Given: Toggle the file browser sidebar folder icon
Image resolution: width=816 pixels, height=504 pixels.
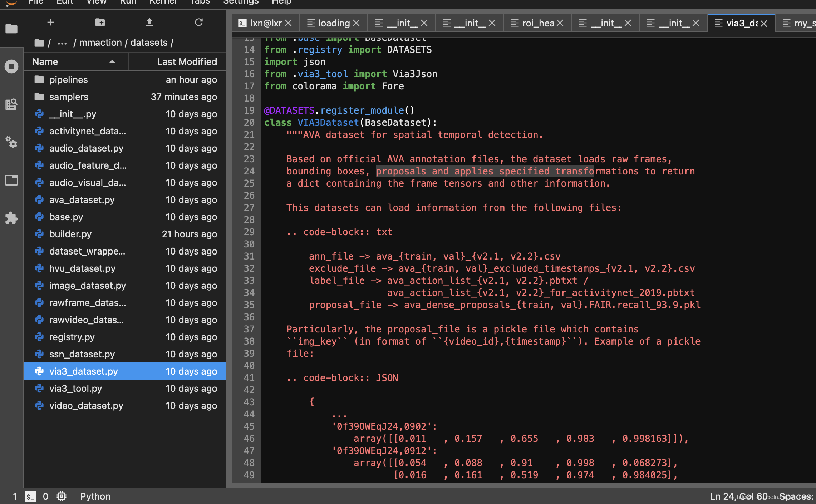Looking at the screenshot, I should pyautogui.click(x=11, y=29).
